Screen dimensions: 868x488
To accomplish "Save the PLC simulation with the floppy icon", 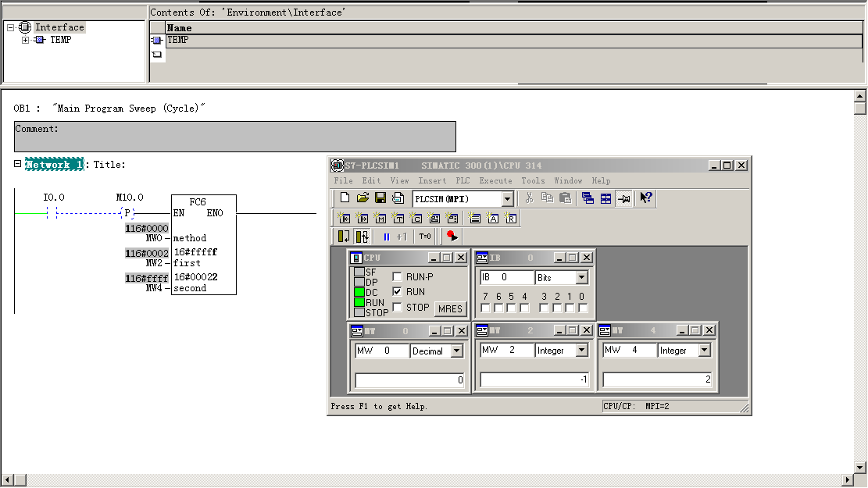I will pos(380,198).
